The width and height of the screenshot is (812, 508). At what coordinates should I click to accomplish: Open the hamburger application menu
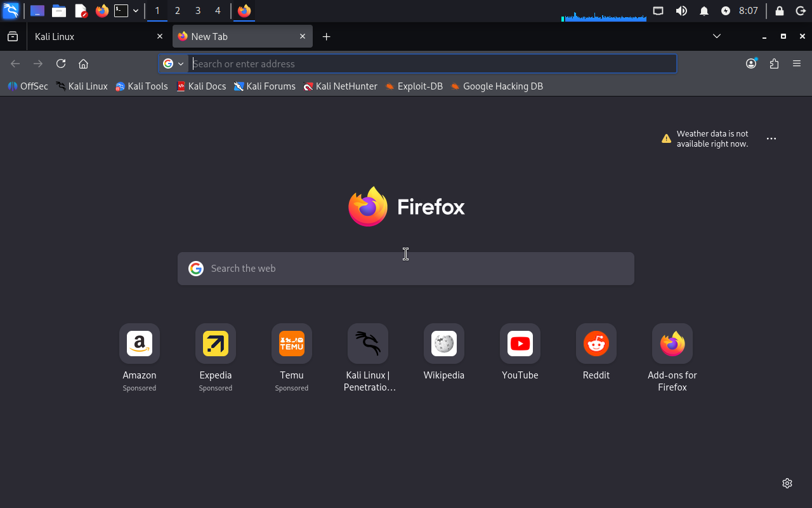point(797,63)
